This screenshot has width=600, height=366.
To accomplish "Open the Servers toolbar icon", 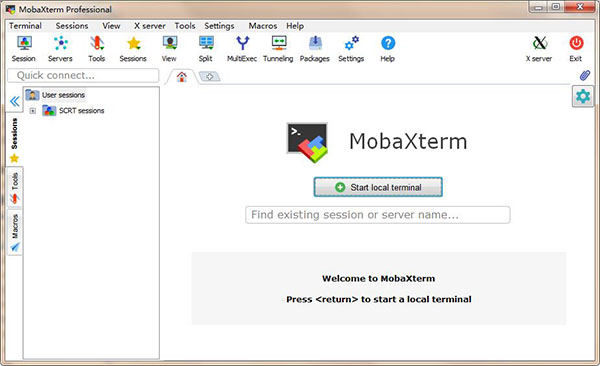I will point(60,49).
